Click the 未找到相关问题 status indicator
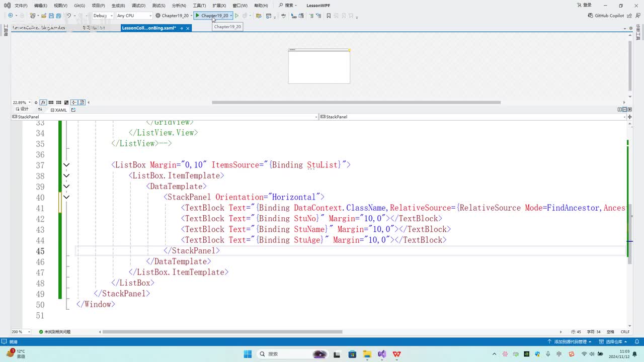This screenshot has width=644, height=362. 55,332
